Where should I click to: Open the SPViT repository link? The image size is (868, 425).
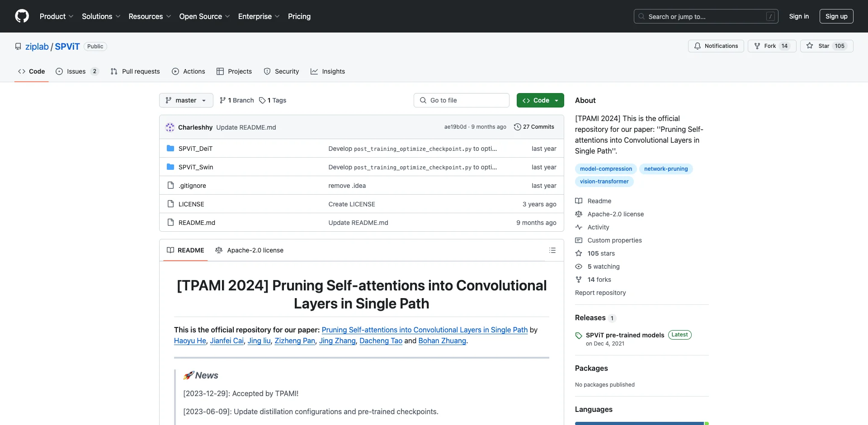67,47
